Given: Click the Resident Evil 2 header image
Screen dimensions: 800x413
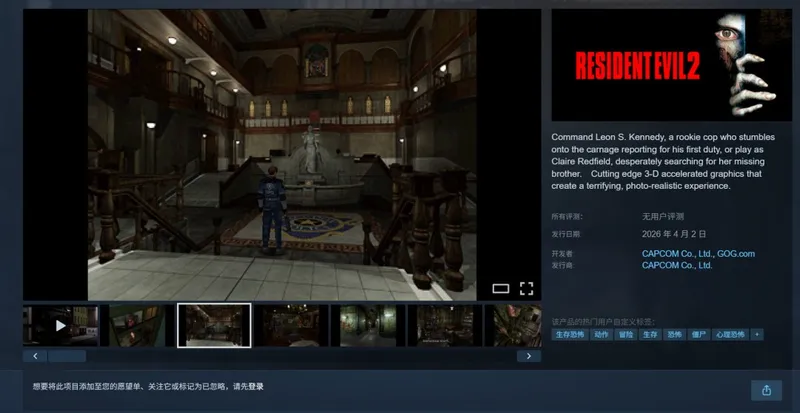Looking at the screenshot, I should tap(671, 66).
